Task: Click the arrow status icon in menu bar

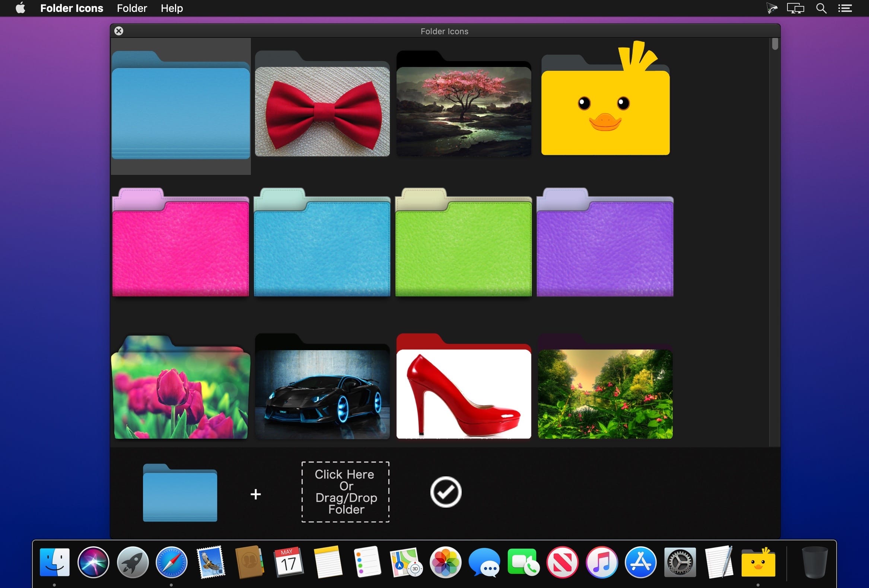Action: [771, 8]
